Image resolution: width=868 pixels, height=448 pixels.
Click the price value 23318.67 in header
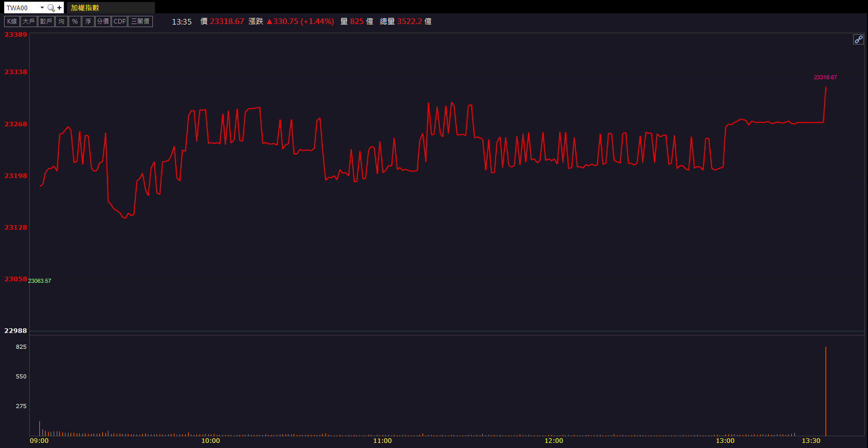click(227, 21)
